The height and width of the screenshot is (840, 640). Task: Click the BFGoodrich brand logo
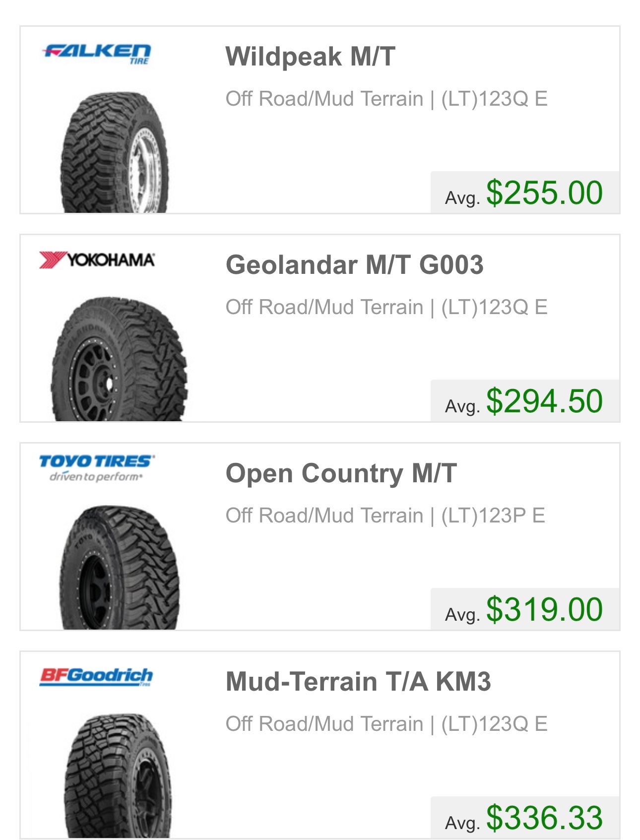[96, 676]
